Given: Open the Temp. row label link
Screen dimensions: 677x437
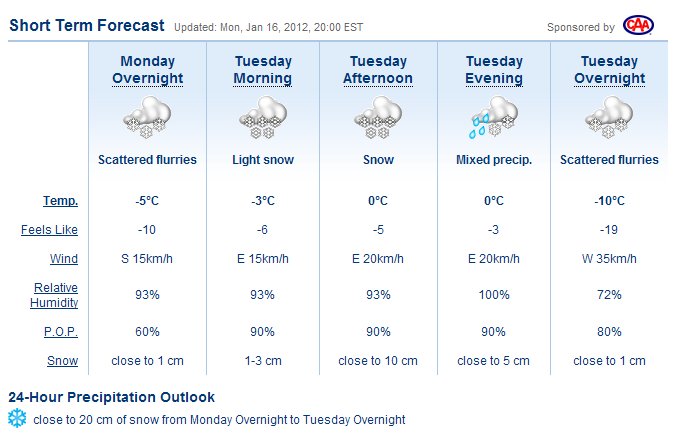Looking at the screenshot, I should (x=61, y=201).
